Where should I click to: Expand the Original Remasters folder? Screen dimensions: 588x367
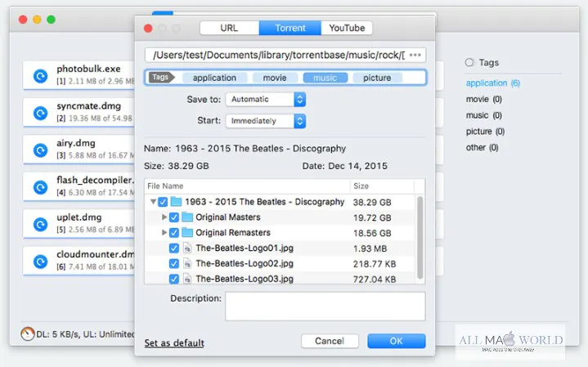164,232
